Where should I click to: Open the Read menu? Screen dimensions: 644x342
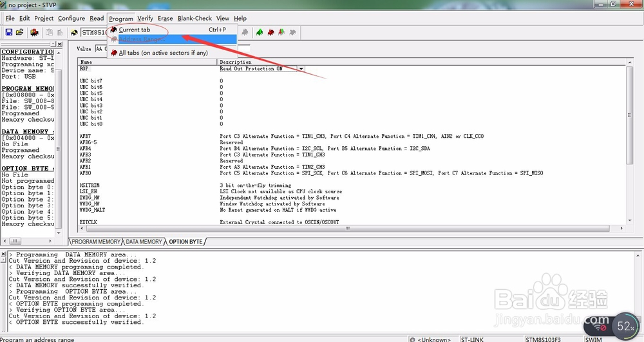coord(97,19)
